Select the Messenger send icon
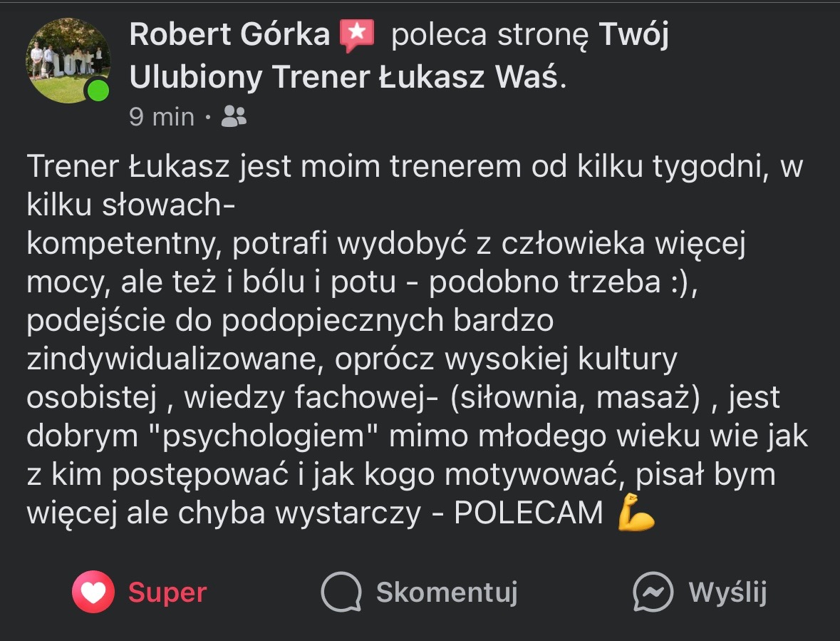Screen dimensions: 840x641 [x=652, y=592]
